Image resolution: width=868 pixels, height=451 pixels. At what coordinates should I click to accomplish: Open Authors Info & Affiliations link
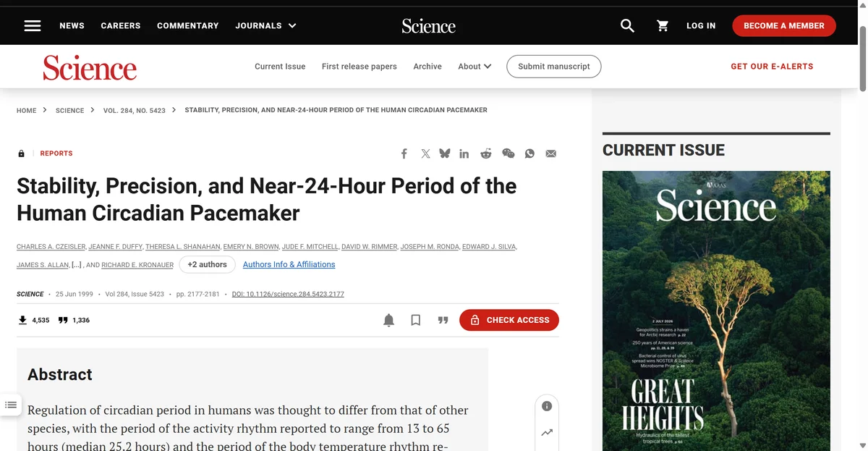click(x=289, y=264)
